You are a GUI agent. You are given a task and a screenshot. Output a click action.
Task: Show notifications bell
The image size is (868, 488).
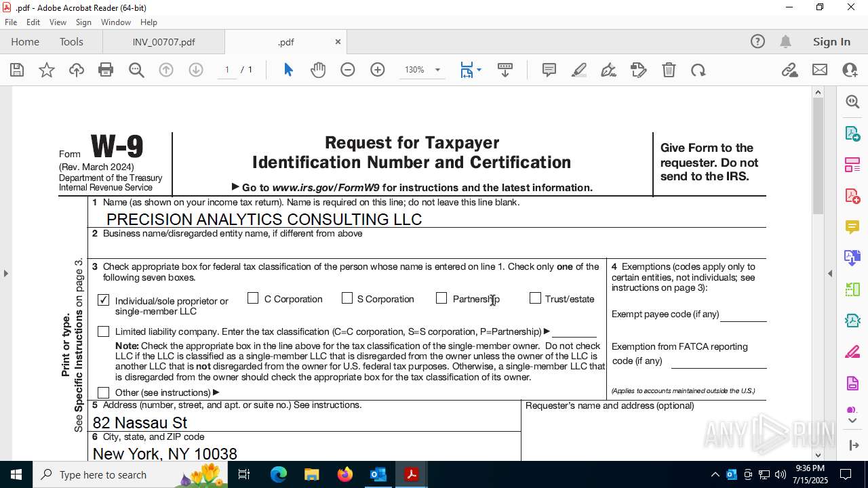(x=785, y=41)
